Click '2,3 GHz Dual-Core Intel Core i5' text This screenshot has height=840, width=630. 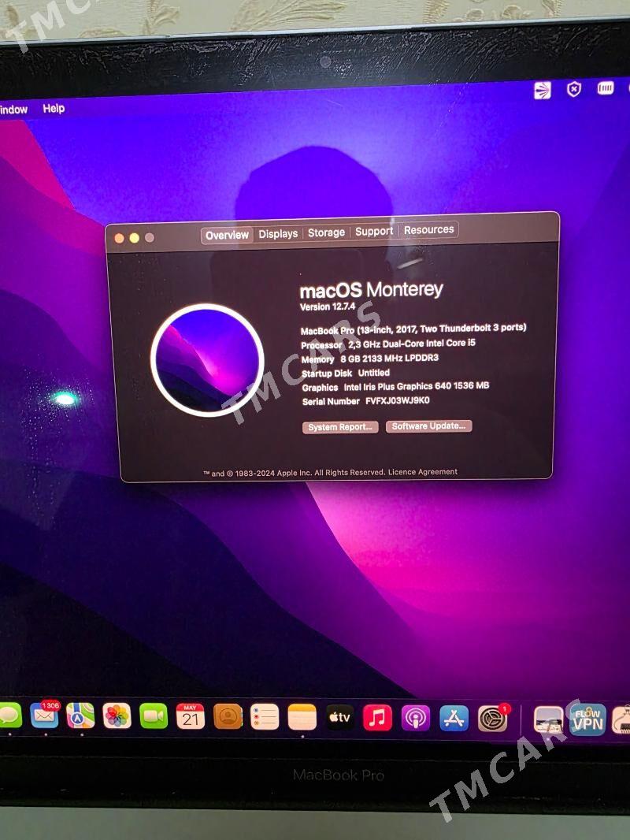412,344
